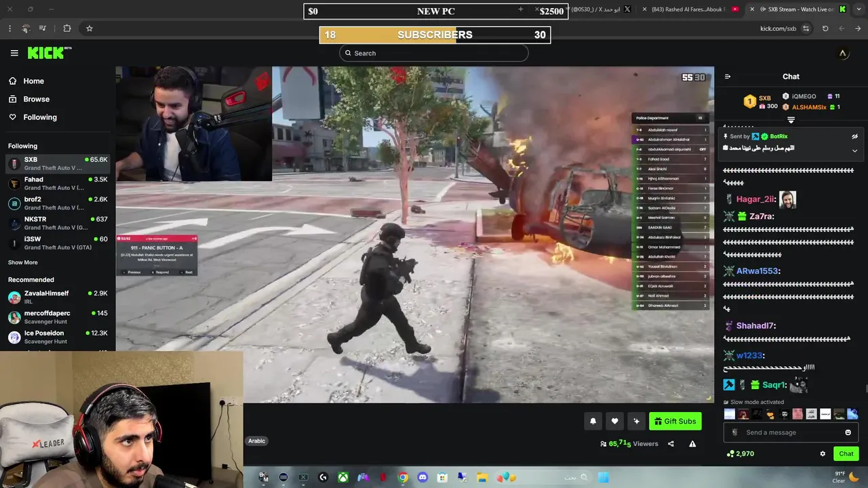Hide the pinned BotRix message
The height and width of the screenshot is (488, 868).
(x=854, y=136)
